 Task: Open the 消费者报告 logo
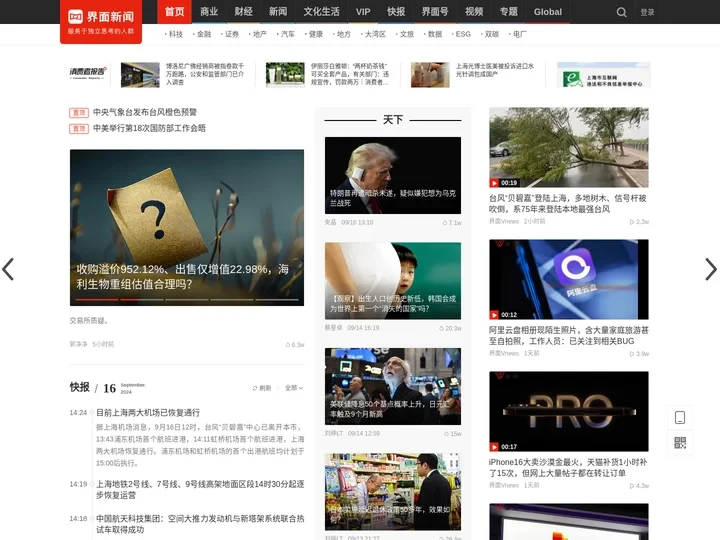88,73
